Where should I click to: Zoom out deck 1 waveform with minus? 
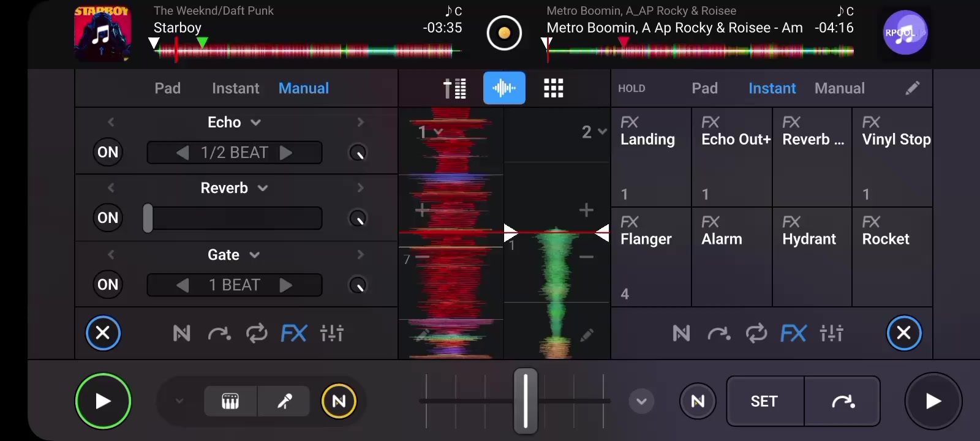422,257
